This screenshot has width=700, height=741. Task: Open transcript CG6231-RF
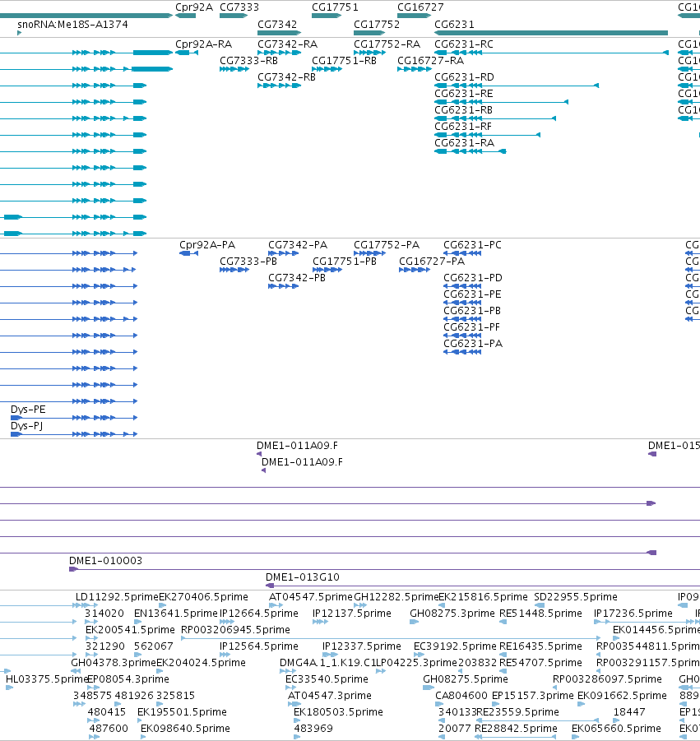click(x=463, y=126)
